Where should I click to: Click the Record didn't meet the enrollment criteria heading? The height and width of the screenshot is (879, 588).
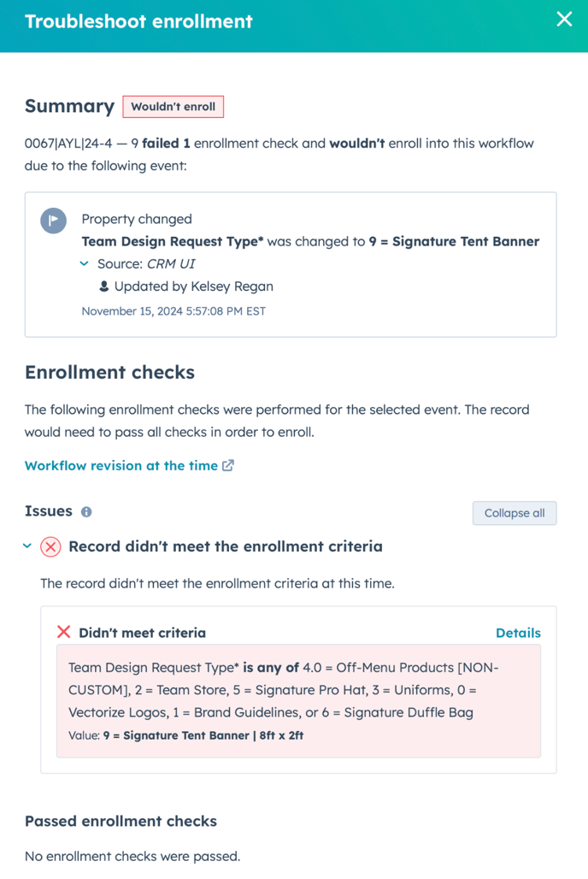point(226,546)
